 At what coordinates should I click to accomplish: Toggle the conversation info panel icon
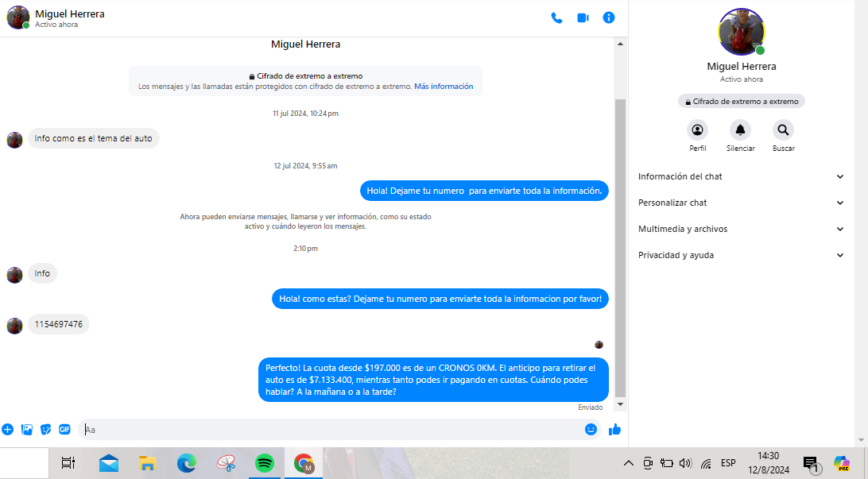pos(609,17)
